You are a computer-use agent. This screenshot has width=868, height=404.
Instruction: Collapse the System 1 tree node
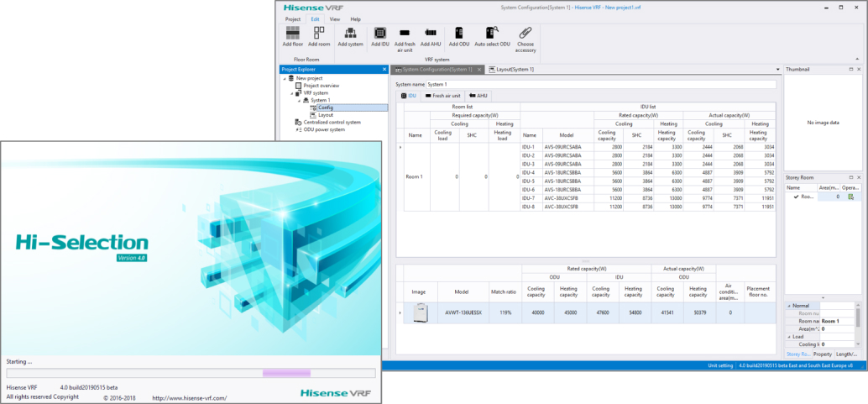299,100
